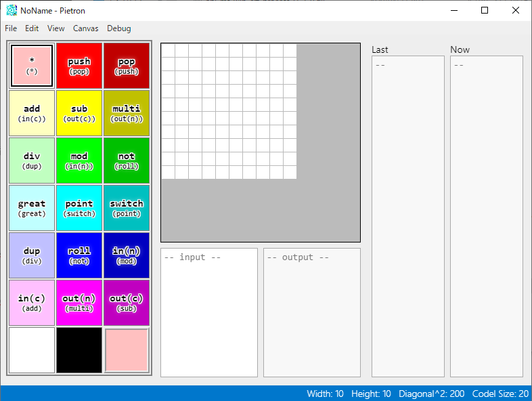This screenshot has width=532, height=401.
Task: Choose the dark green 'not' swatch
Action: (127, 161)
